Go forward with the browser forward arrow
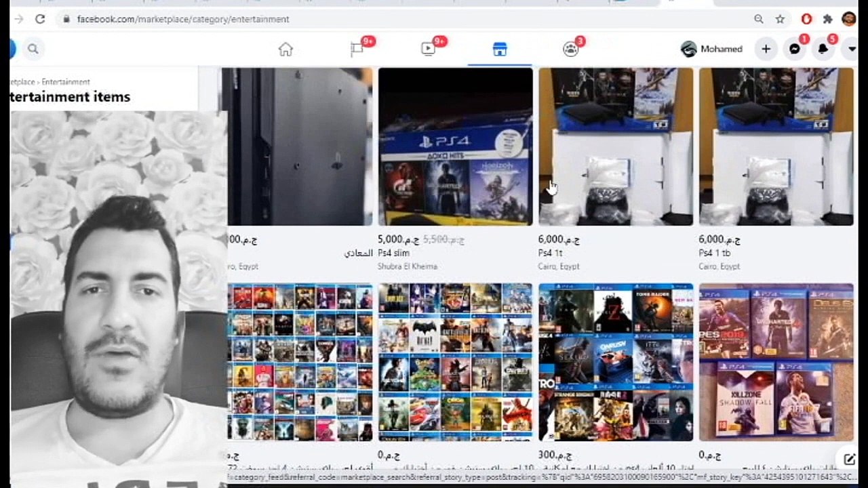 tap(18, 19)
